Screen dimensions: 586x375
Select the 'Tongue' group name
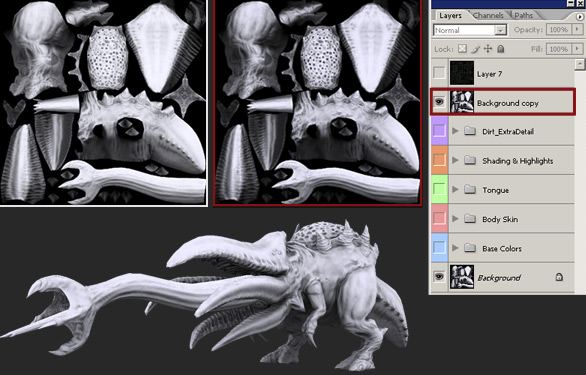[x=496, y=190]
